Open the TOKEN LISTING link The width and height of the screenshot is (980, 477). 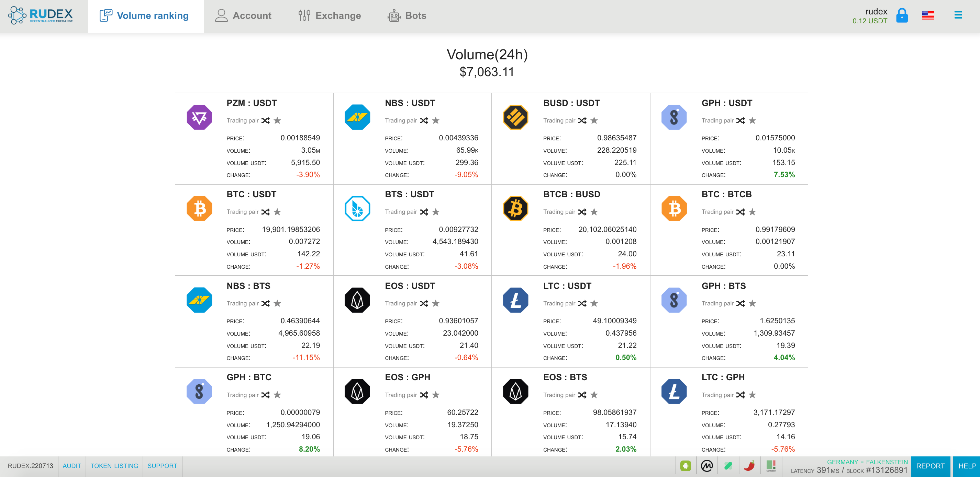[114, 466]
